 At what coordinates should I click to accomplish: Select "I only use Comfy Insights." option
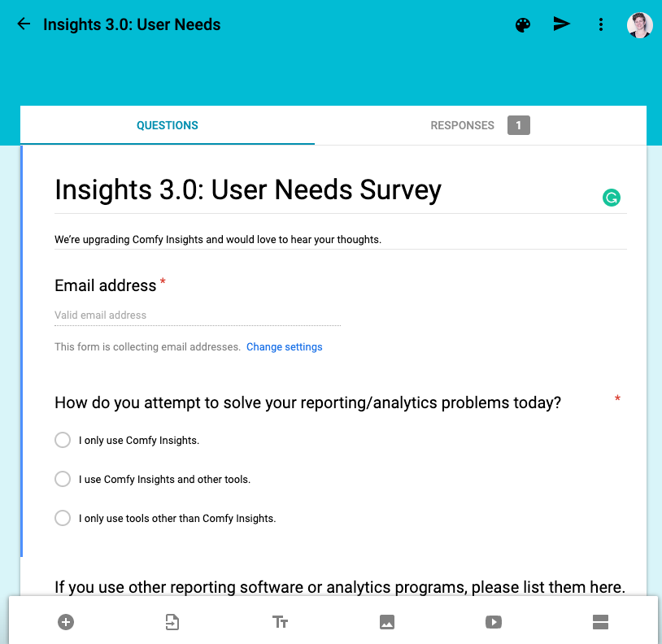tap(63, 440)
